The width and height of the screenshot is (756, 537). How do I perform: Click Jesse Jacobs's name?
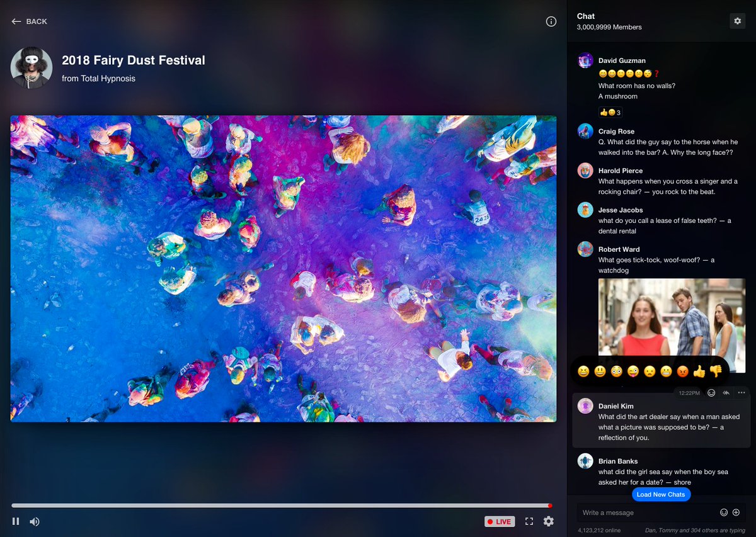click(621, 210)
